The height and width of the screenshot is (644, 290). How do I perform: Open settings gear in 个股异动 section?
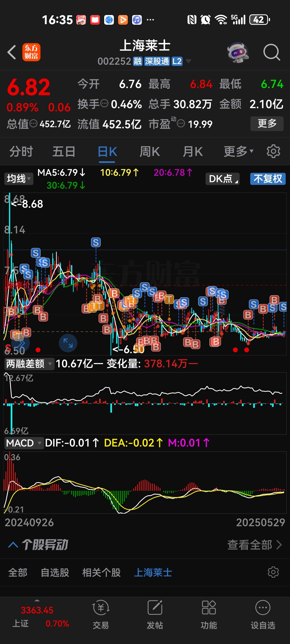273,572
